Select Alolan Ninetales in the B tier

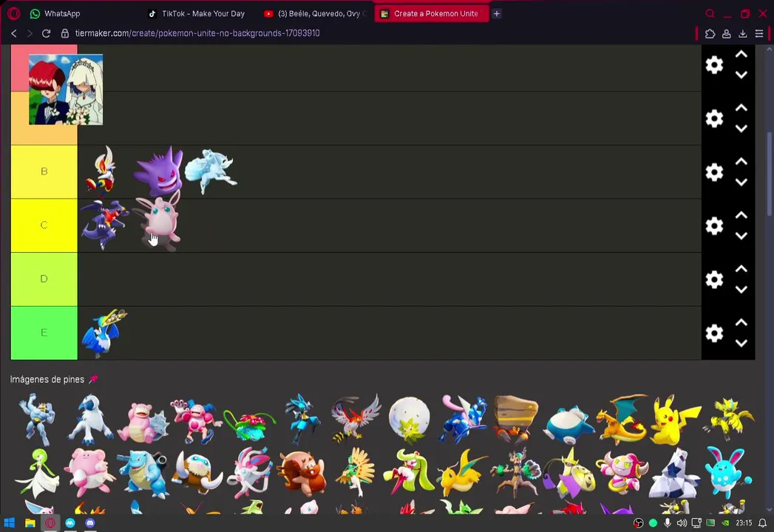(x=211, y=171)
